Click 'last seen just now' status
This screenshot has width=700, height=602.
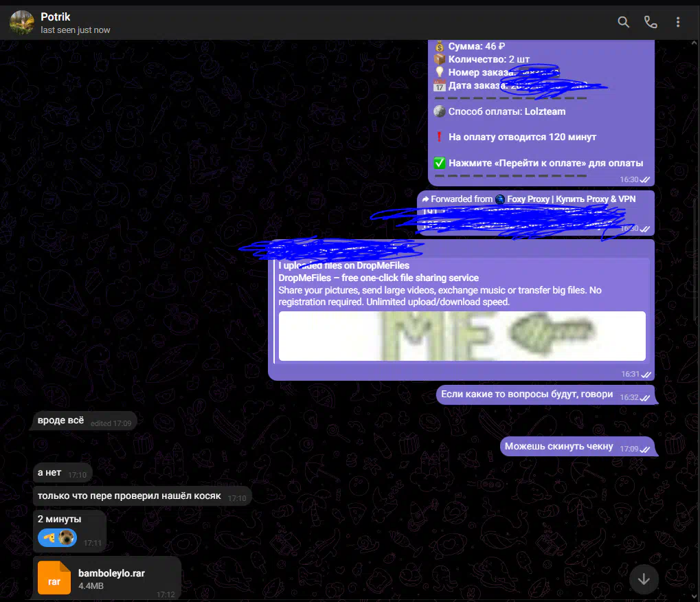click(x=75, y=30)
